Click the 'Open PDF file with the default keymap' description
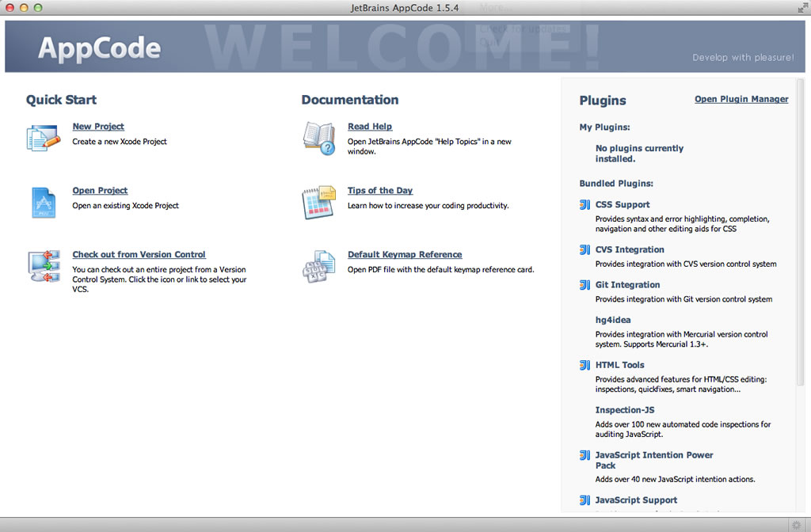Viewport: 811px width, 532px height. [440, 270]
